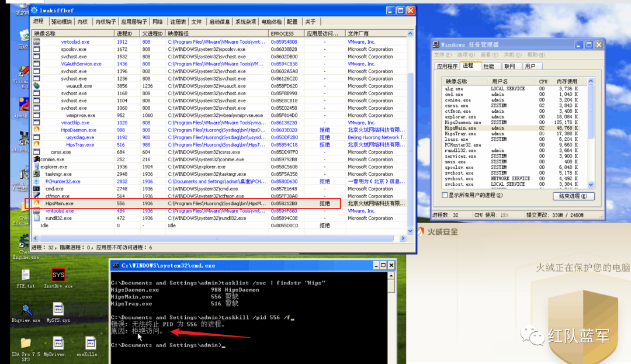Select the IDA Pro 7.5 SP3 folder

(26, 349)
